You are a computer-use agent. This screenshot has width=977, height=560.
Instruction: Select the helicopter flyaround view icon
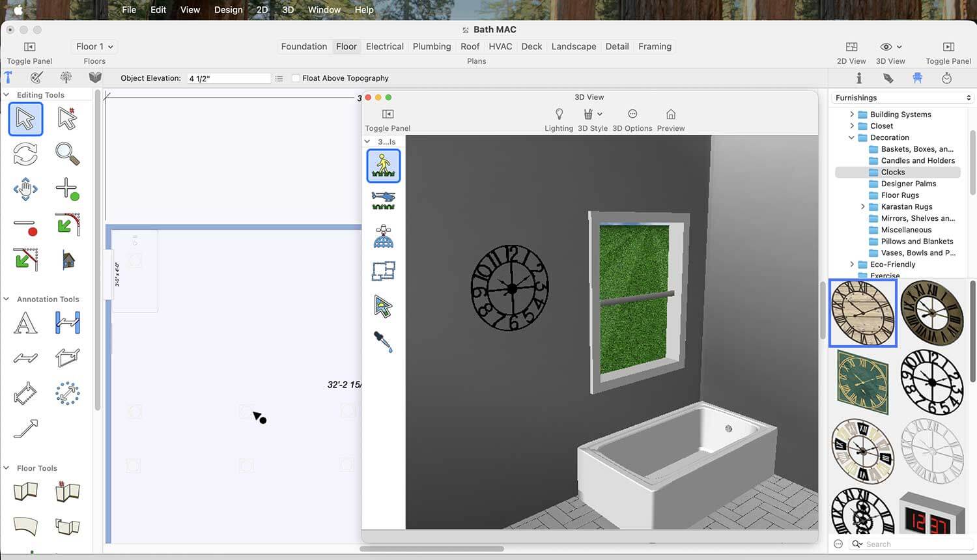(383, 200)
